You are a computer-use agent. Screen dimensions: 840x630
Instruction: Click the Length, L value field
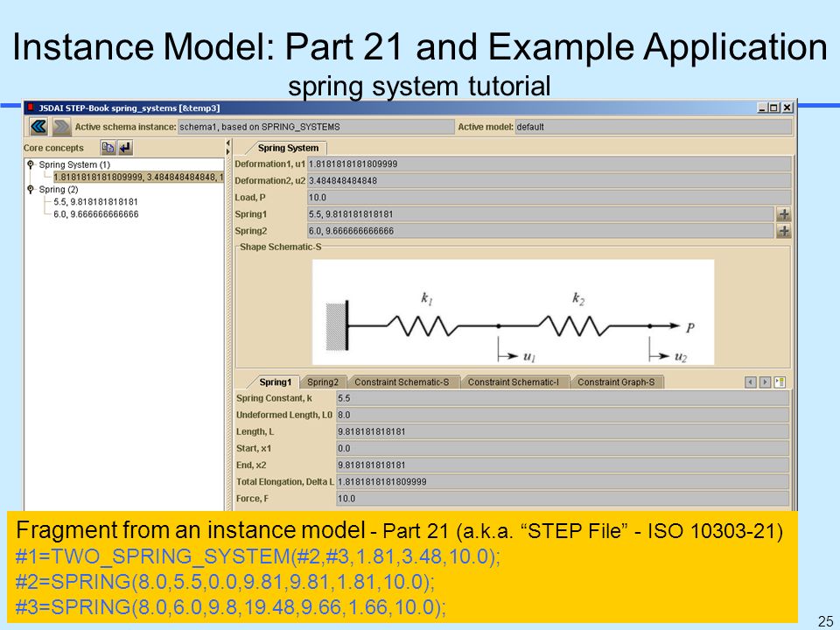[x=563, y=431]
